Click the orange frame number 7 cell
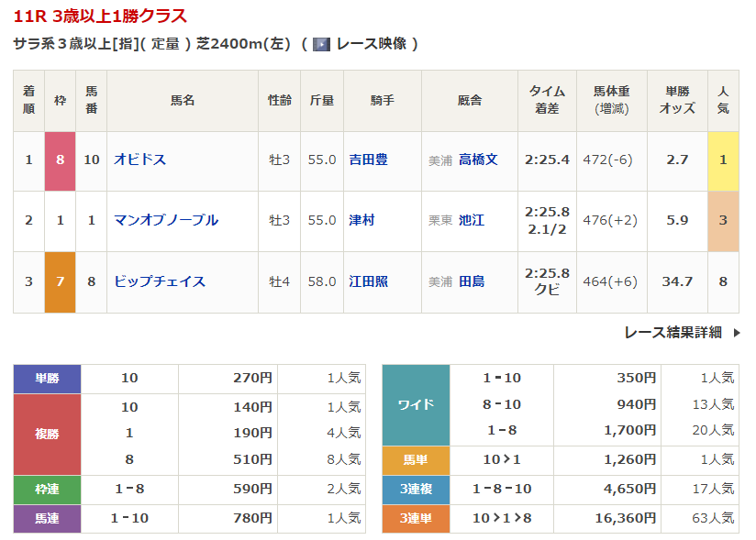Viewport: 756px width, 540px height. pos(61,282)
